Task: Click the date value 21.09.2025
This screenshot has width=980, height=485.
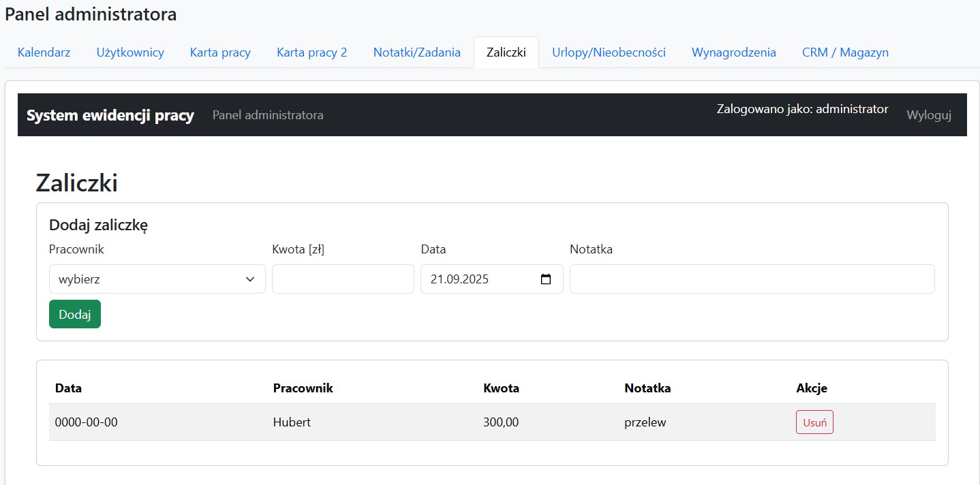Action: click(460, 279)
